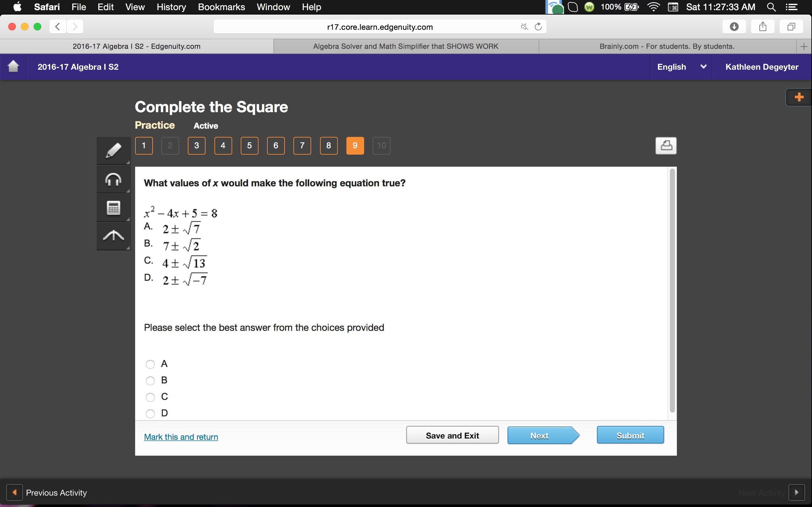This screenshot has width=812, height=507.
Task: Reload the page in Safari
Action: tap(538, 27)
